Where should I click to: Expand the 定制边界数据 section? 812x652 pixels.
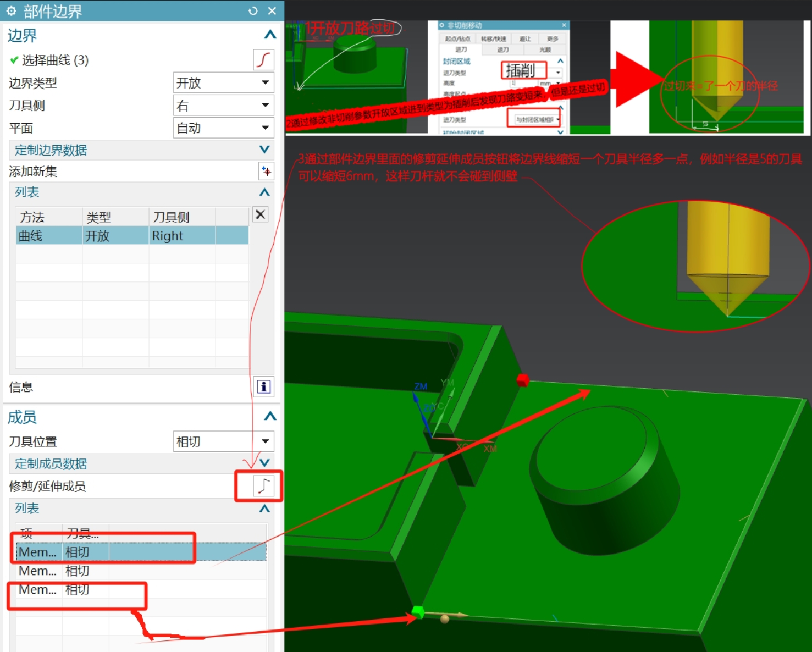click(x=264, y=150)
